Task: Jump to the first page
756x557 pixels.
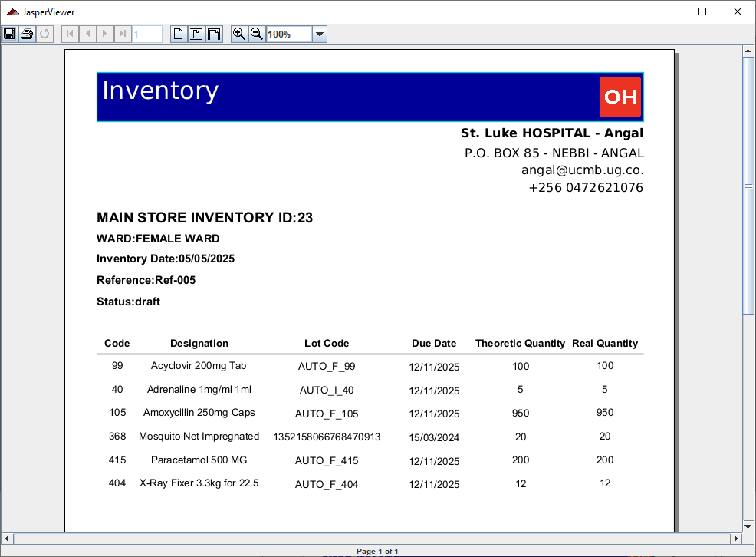Action: pos(68,33)
